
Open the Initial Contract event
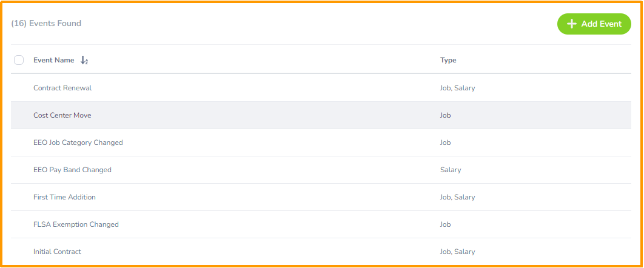pyautogui.click(x=57, y=252)
